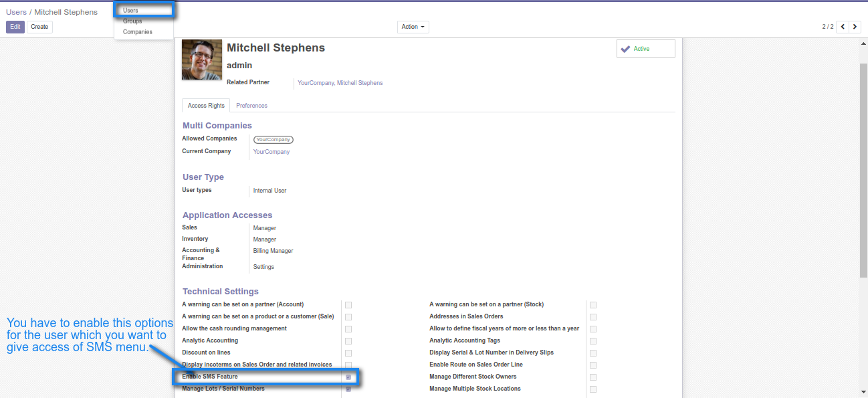Screen dimensions: 868x398
Task: Open the Access Rights tab
Action: [x=206, y=106]
